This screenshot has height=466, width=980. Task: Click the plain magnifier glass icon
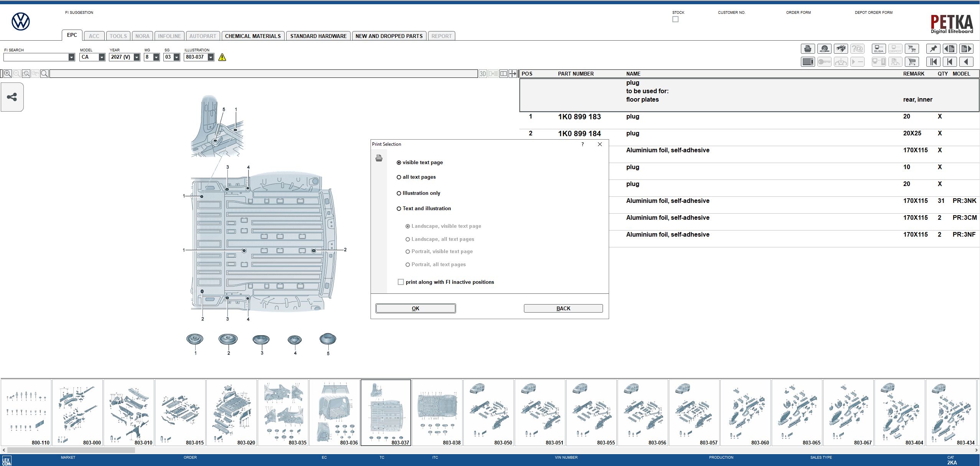44,74
